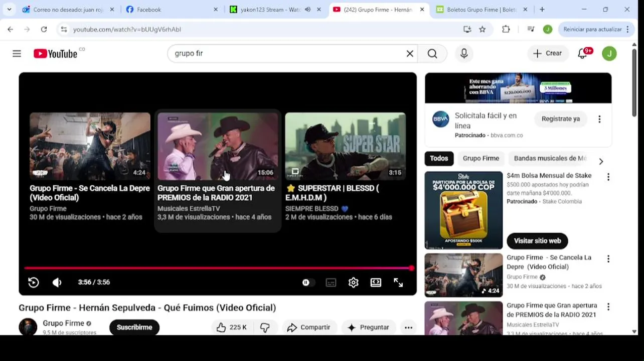
Task: Click Visitar sitio web button
Action: point(537,241)
